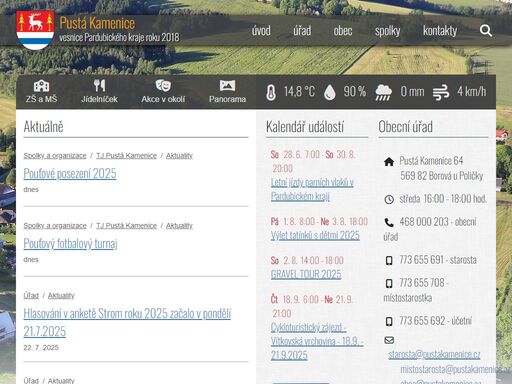Click the 773 655 691 - starosta number
The width and height of the screenshot is (512, 384).
point(438,260)
